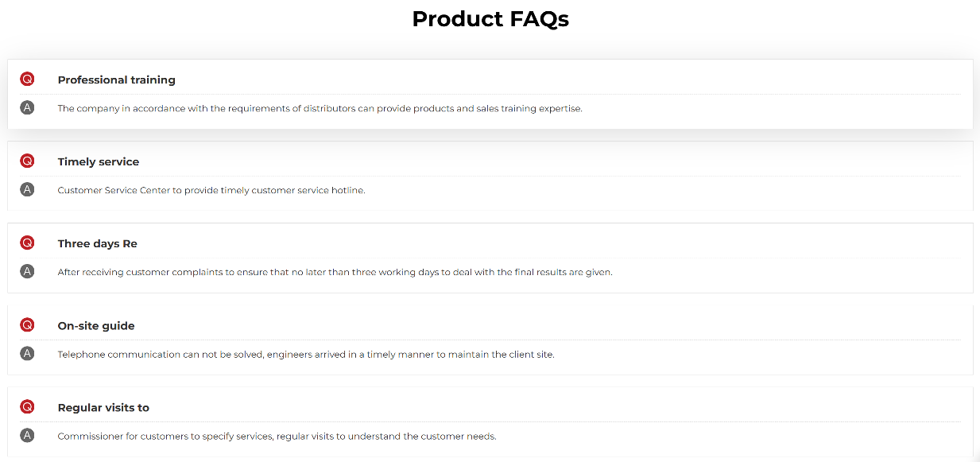The height and width of the screenshot is (462, 980).
Task: Click the engineers client site answer text
Action: (x=306, y=355)
